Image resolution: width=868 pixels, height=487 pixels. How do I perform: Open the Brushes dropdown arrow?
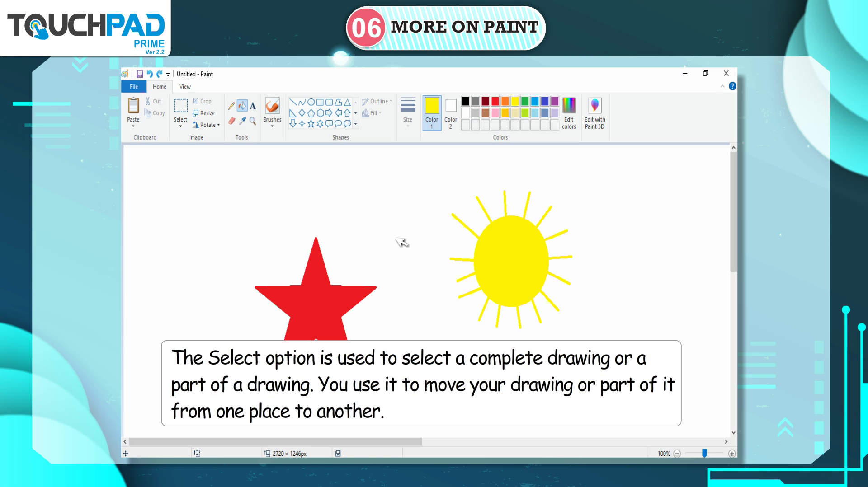[x=272, y=126]
